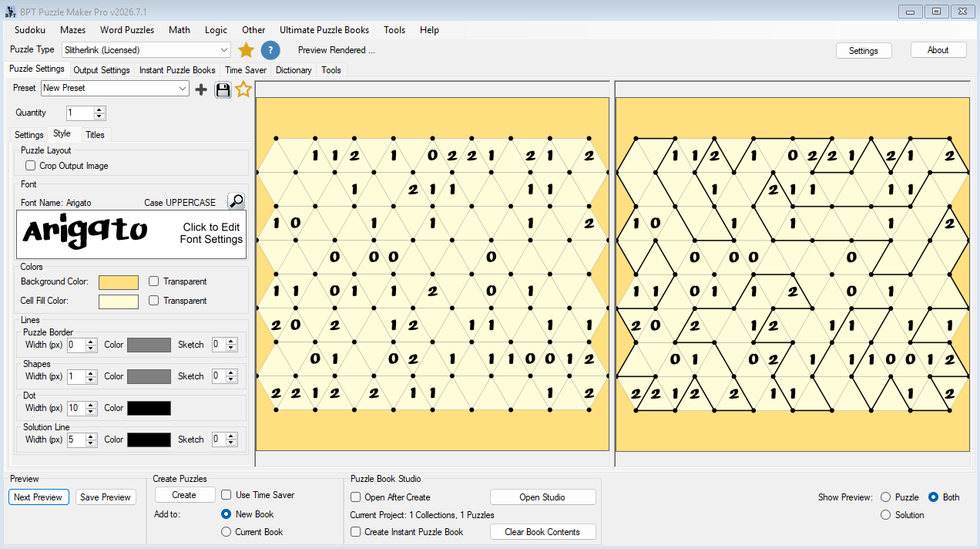
Task: Click the Quantity input field
Action: (x=80, y=113)
